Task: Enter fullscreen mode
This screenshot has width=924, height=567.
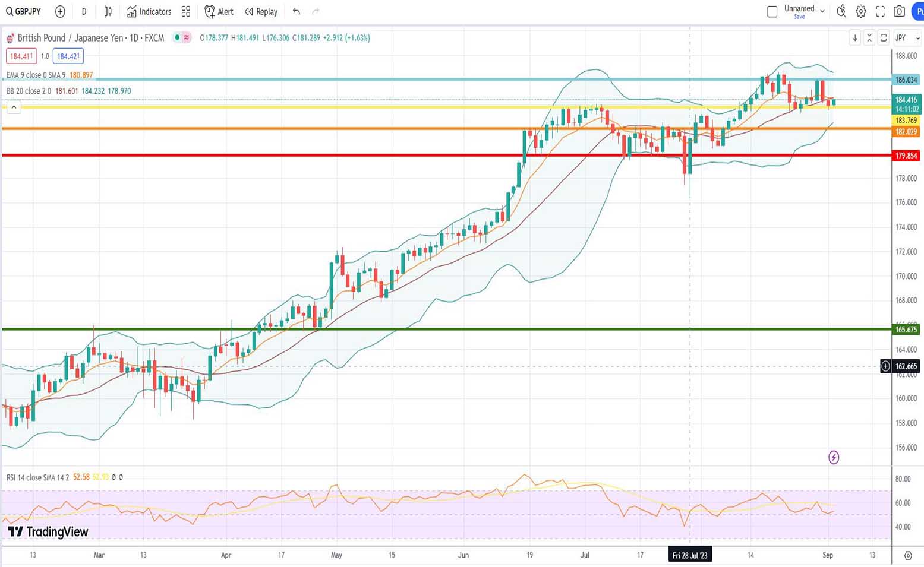Action: (880, 11)
